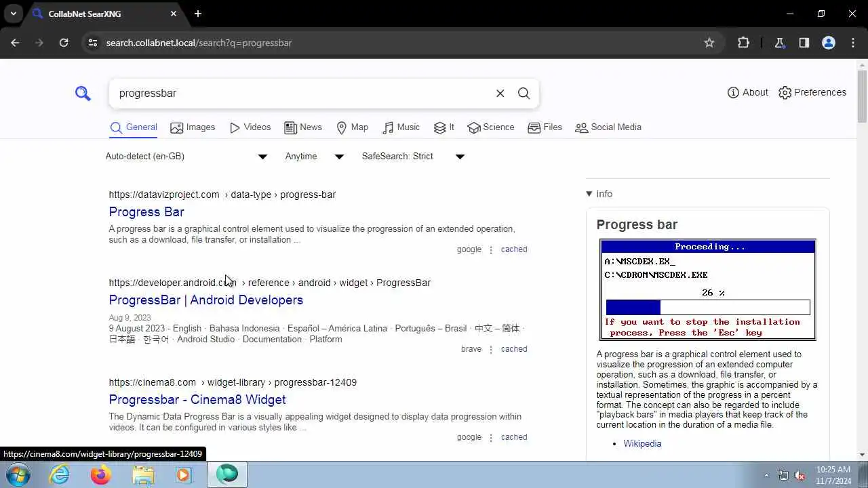
Task: Open a new browser tab
Action: [x=198, y=14]
